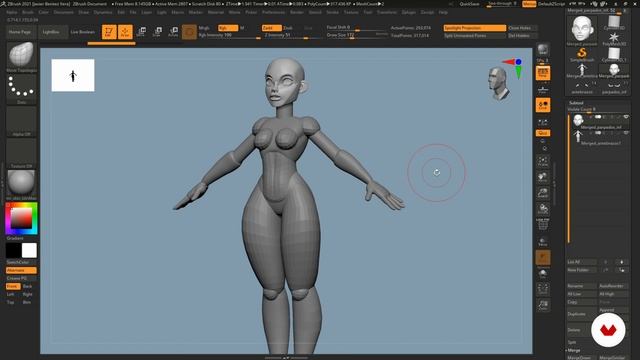The height and width of the screenshot is (360, 640).
Task: Click the QuickSave button
Action: click(x=469, y=4)
